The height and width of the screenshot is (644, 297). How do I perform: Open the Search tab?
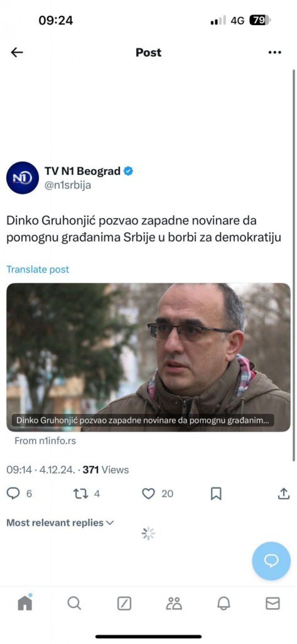74,603
